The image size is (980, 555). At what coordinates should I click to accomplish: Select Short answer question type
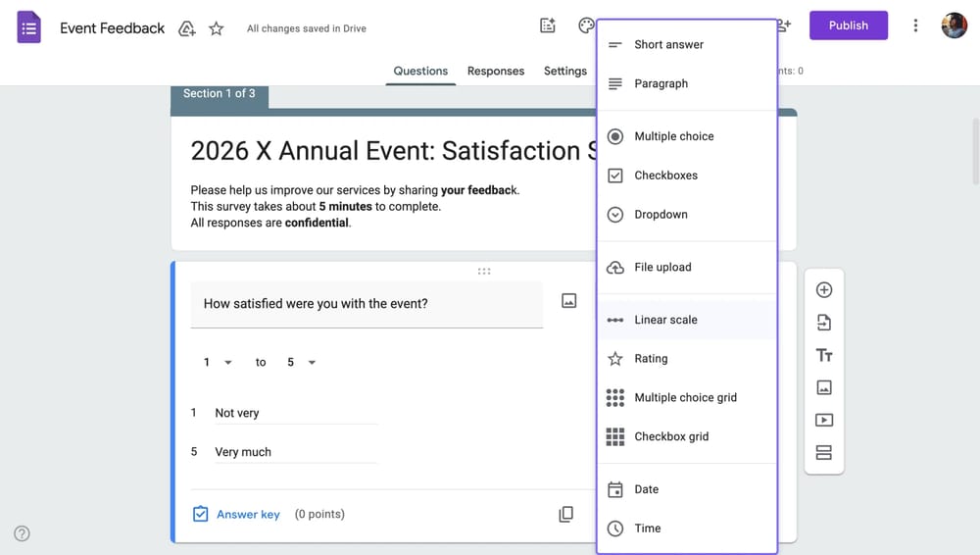click(x=687, y=44)
